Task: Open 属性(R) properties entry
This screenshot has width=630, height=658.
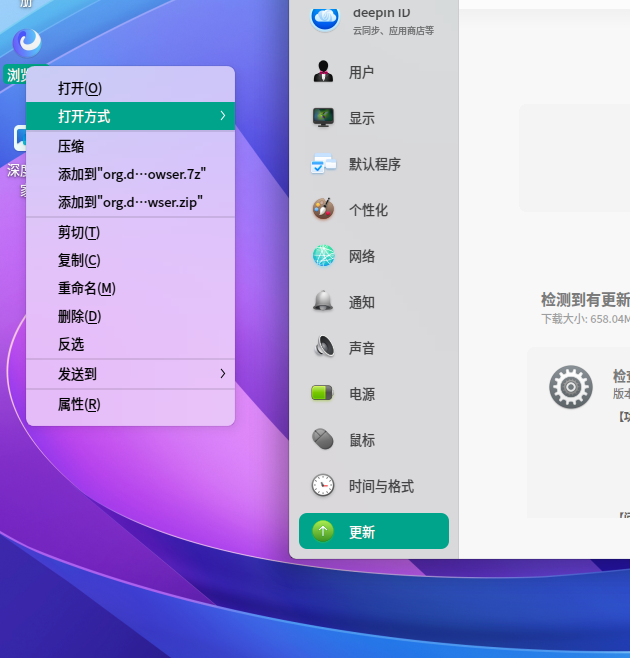Action: pos(130,405)
